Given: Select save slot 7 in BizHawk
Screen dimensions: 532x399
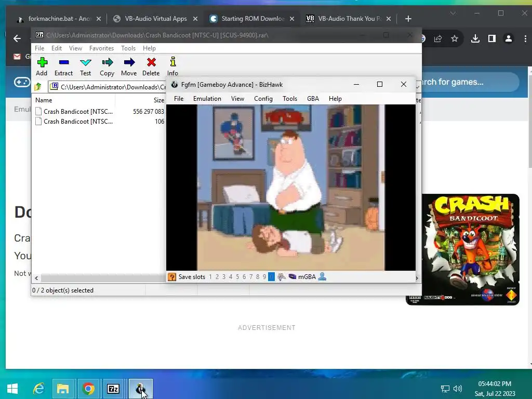Looking at the screenshot, I should [x=251, y=277].
